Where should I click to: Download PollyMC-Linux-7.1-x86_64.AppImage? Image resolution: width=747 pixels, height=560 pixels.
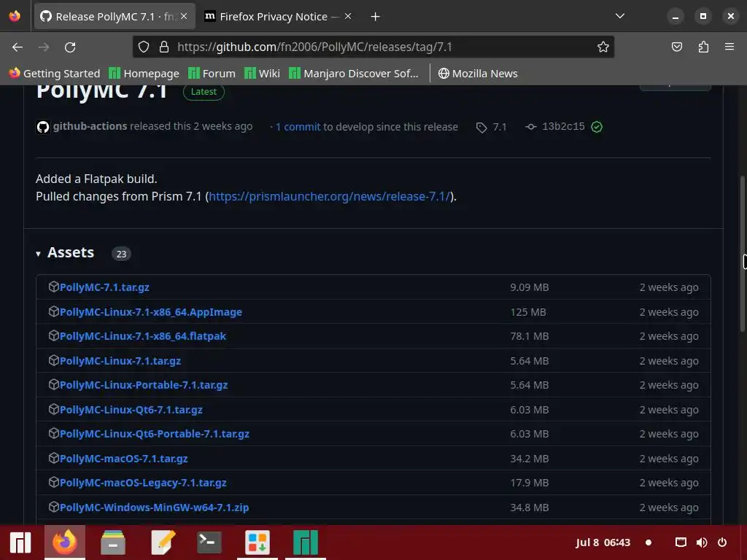point(150,312)
